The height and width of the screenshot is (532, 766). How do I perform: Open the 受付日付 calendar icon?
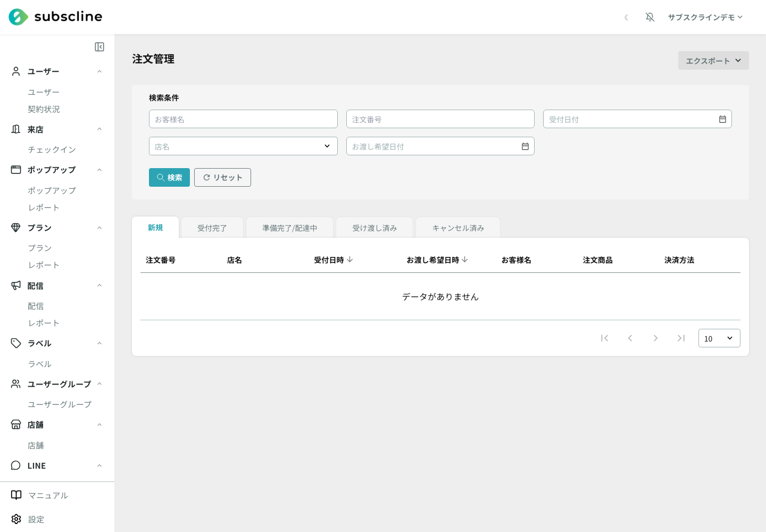coord(722,119)
